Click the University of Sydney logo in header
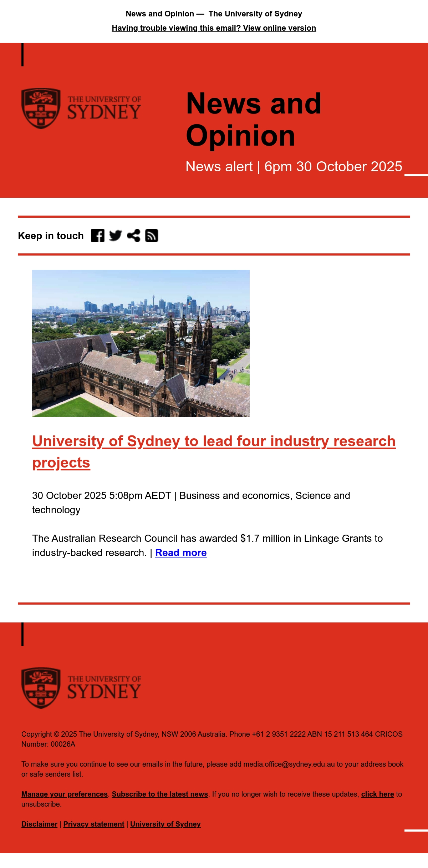Screen dimensions: 428x868 81,108
